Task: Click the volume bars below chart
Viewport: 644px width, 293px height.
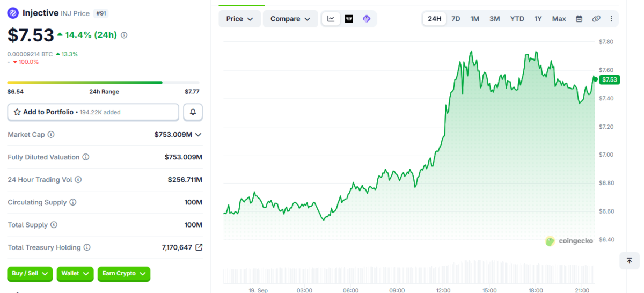Action: pos(409,272)
